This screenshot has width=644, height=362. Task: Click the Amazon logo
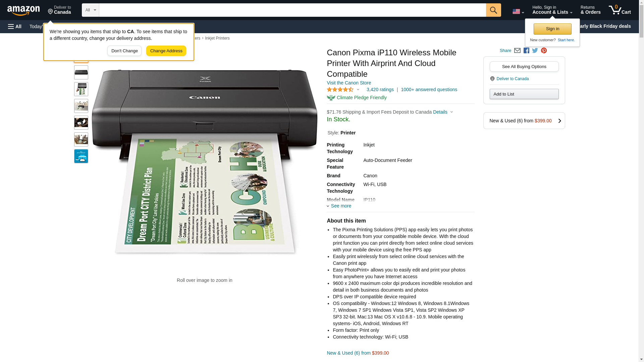point(23,10)
